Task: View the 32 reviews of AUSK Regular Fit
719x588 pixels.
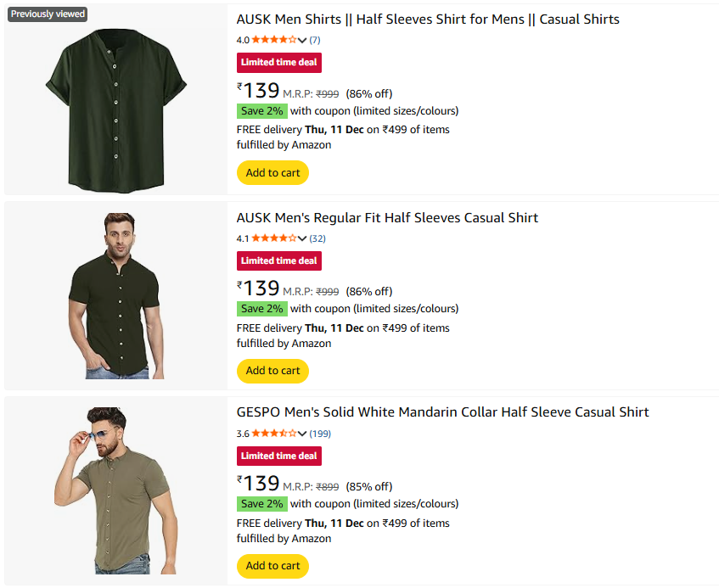Action: click(x=317, y=238)
